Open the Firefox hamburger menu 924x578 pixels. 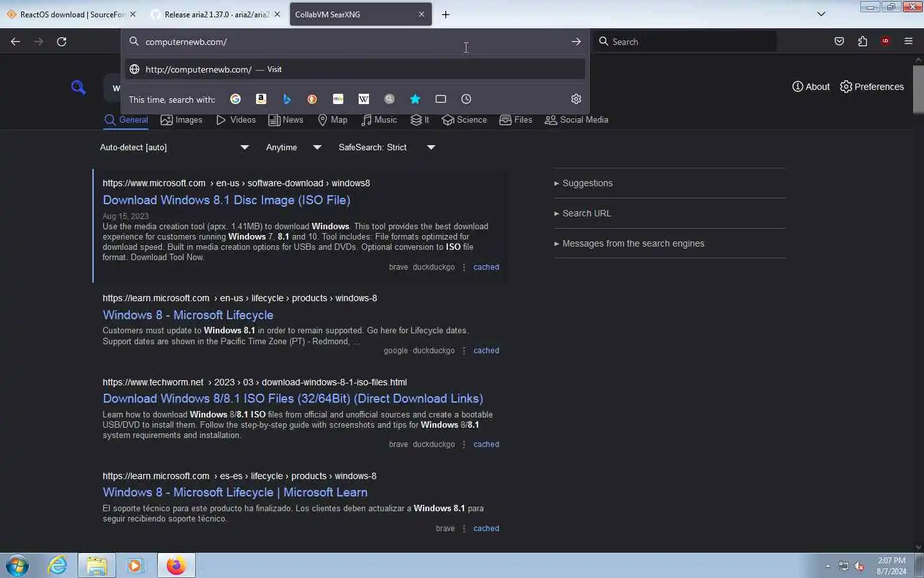coord(909,42)
